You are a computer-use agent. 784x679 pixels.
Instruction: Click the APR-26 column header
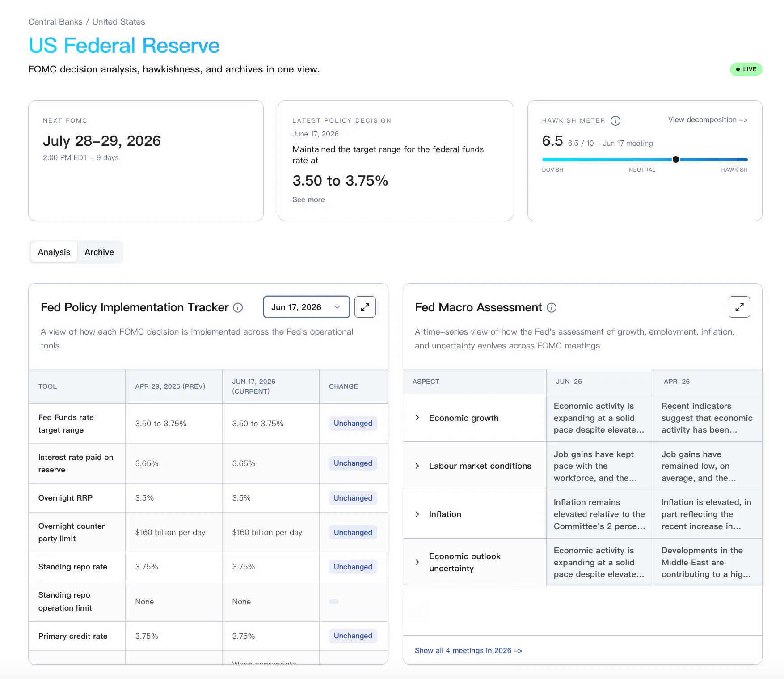click(x=708, y=382)
